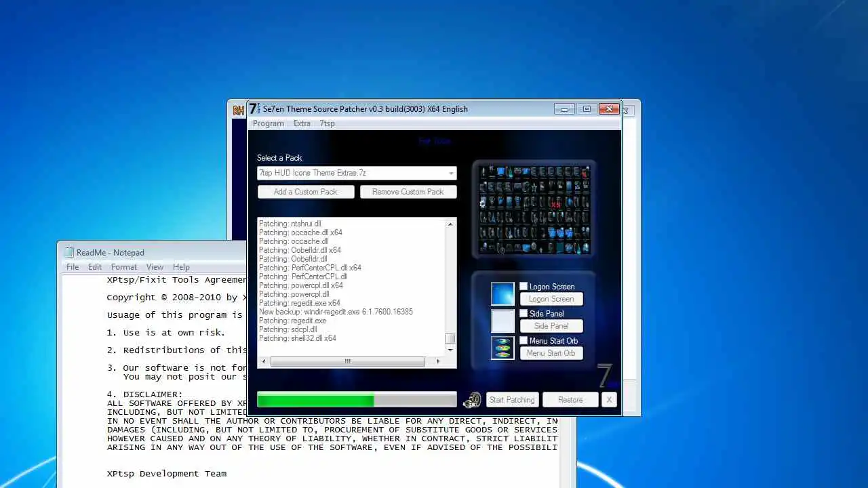
Task: Click 'XPtsp Development Team' in Notepad
Action: coord(167,473)
